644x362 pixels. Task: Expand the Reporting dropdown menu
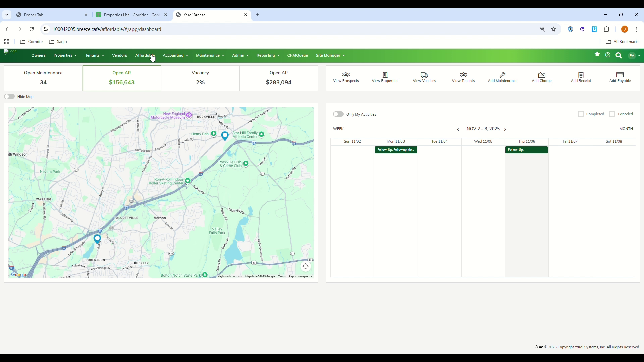point(268,56)
